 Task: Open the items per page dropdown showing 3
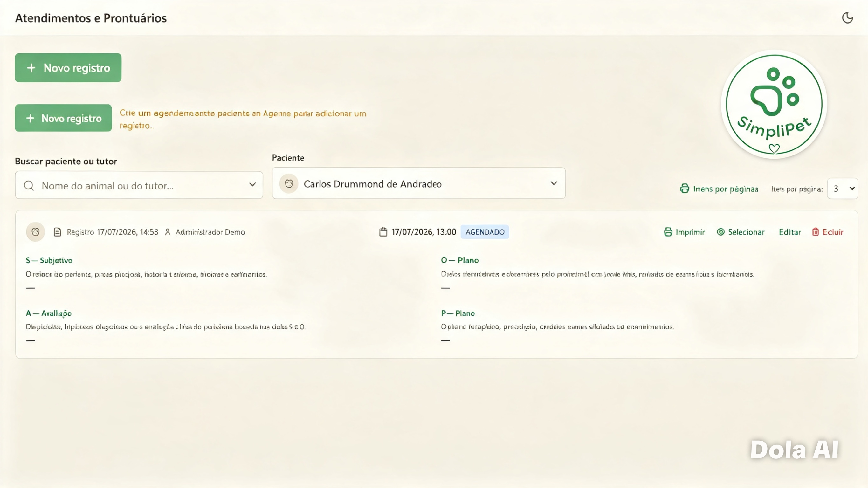pyautogui.click(x=842, y=189)
